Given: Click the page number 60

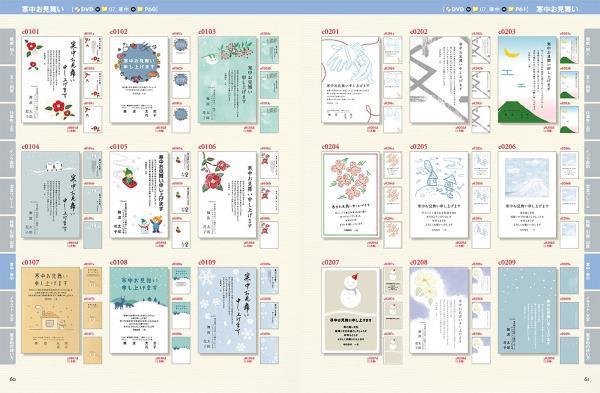Looking at the screenshot, I should (12, 379).
